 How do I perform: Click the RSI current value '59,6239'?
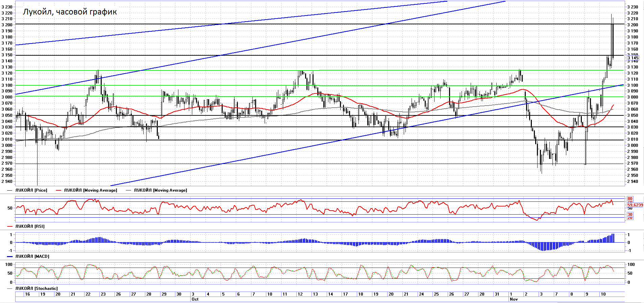click(x=635, y=205)
